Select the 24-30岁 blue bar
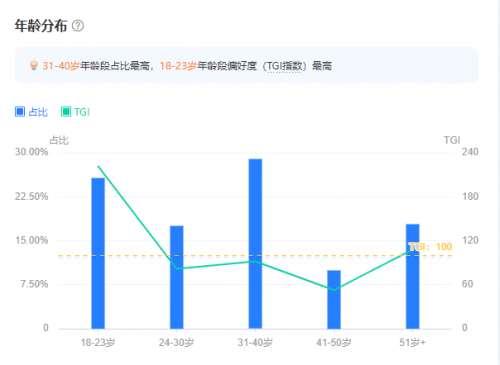The width and height of the screenshot is (500, 365). (x=177, y=277)
